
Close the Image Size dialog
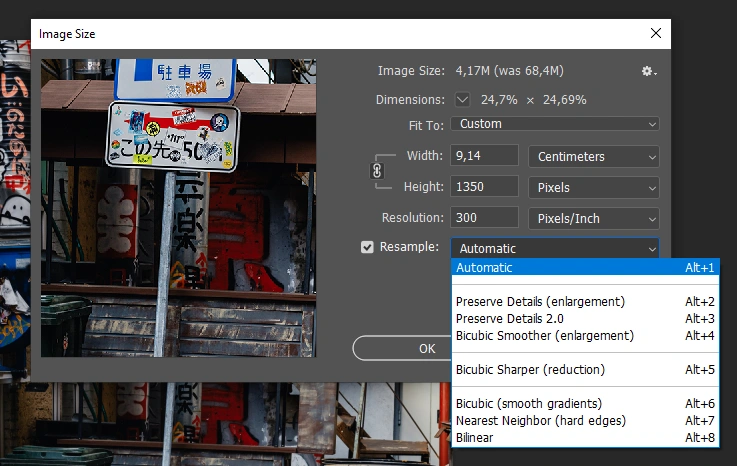coord(656,33)
